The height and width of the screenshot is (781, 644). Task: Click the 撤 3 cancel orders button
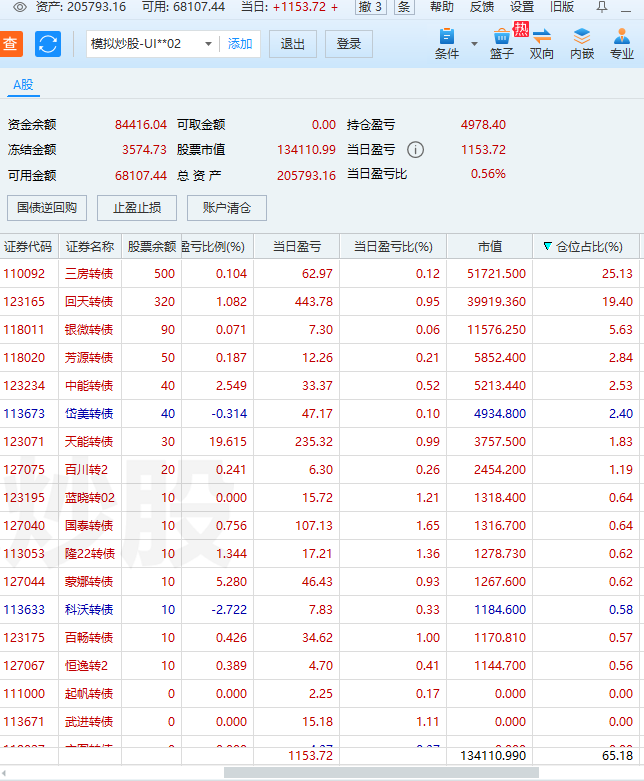click(371, 7)
